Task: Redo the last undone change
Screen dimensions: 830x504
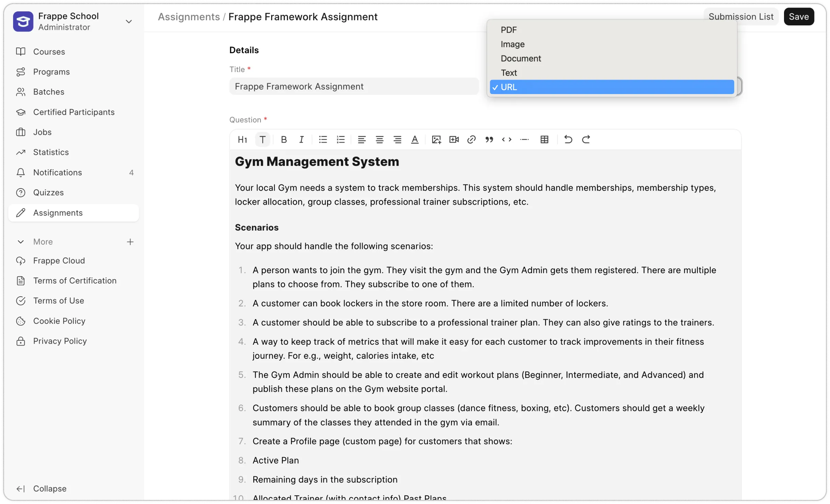Action: coord(586,139)
